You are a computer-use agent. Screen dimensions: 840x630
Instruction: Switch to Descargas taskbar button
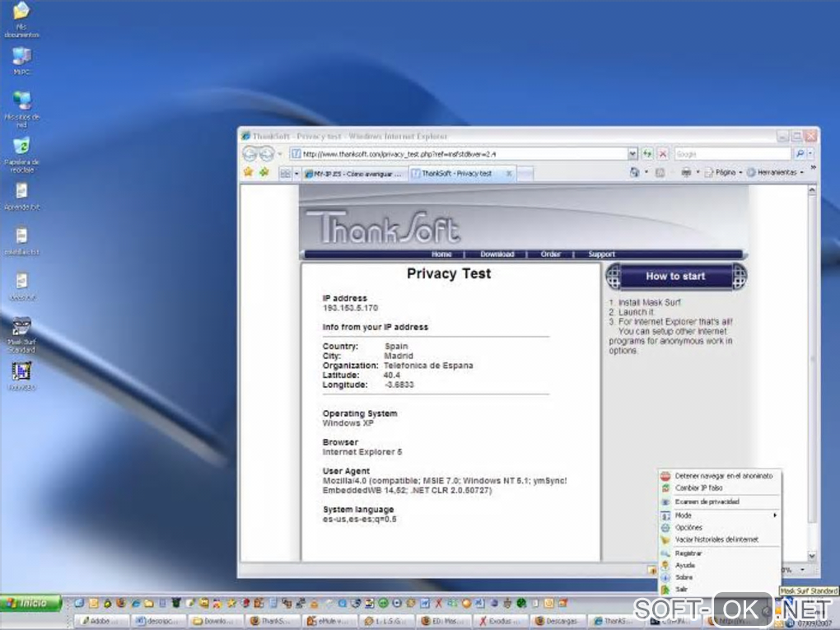click(x=558, y=621)
